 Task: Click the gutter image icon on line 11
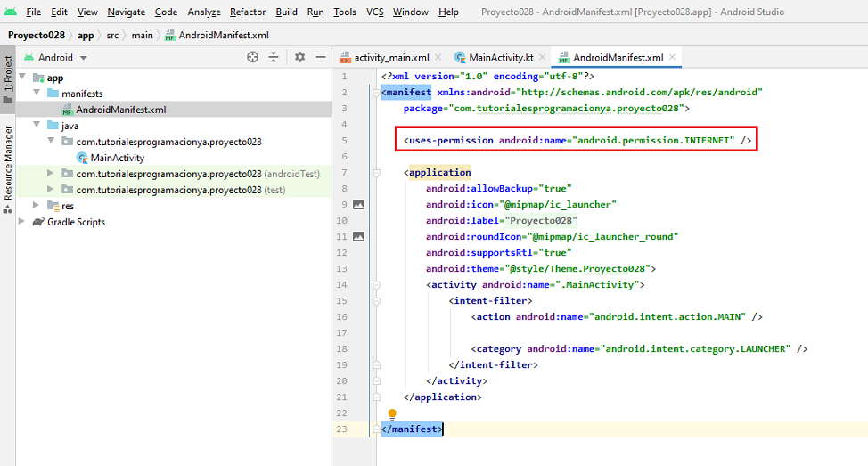359,237
